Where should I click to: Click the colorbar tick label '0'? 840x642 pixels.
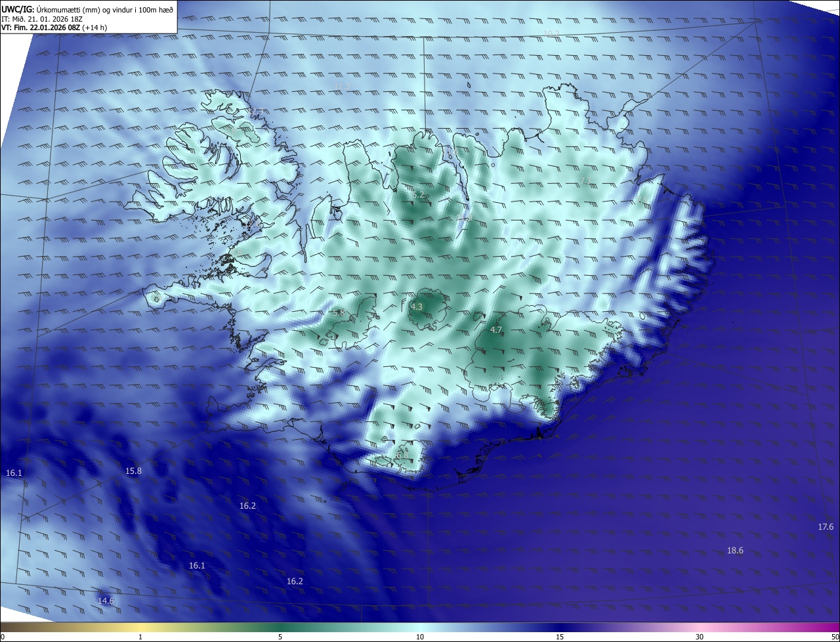[x=3, y=637]
